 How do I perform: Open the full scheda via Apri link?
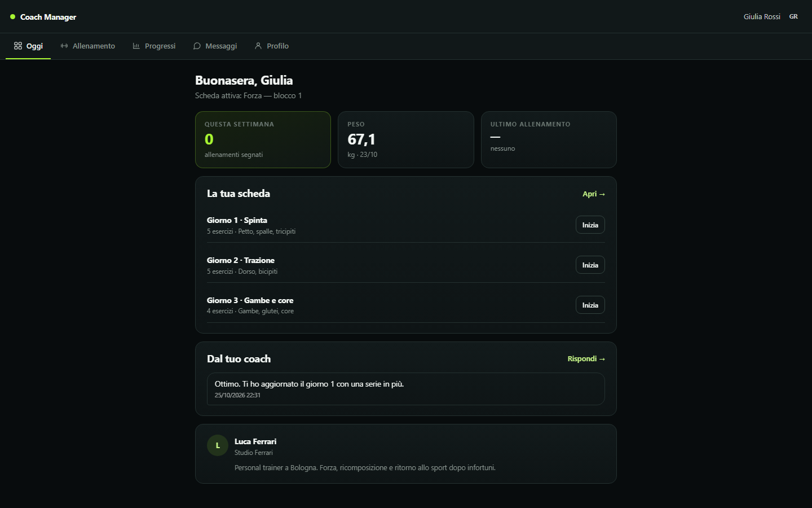594,194
